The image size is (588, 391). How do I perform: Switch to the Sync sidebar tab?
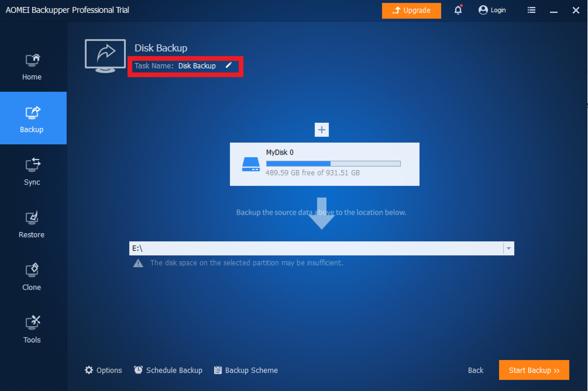tap(32, 172)
